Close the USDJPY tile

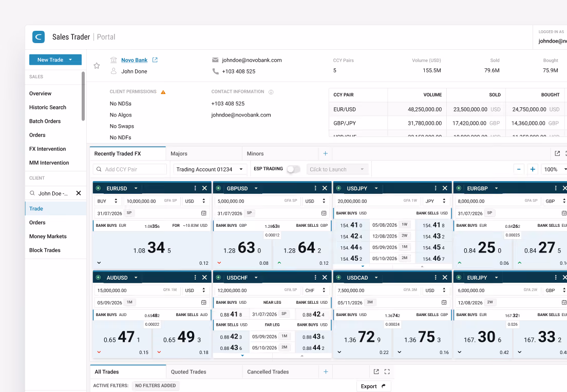pos(445,188)
